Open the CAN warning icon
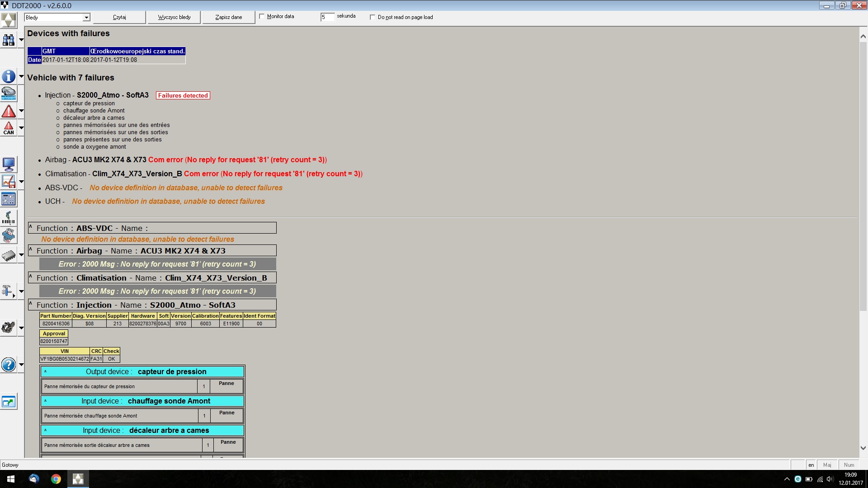868x488 pixels. point(9,128)
